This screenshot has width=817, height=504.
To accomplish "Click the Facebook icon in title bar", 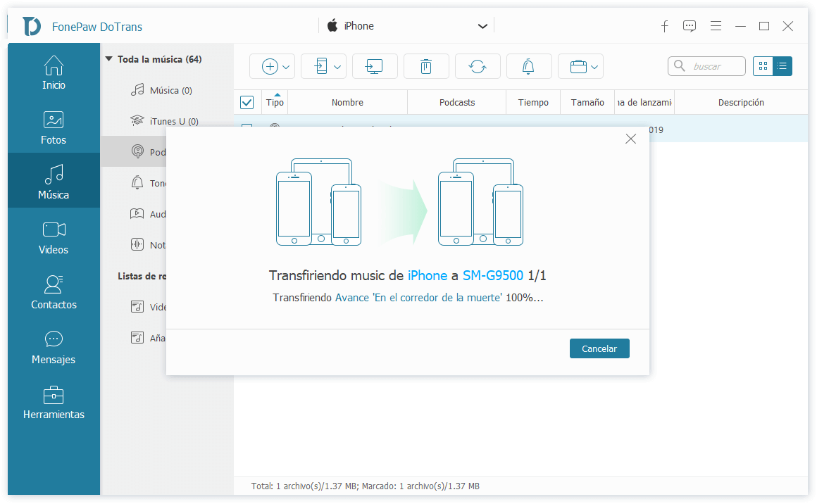I will (664, 26).
